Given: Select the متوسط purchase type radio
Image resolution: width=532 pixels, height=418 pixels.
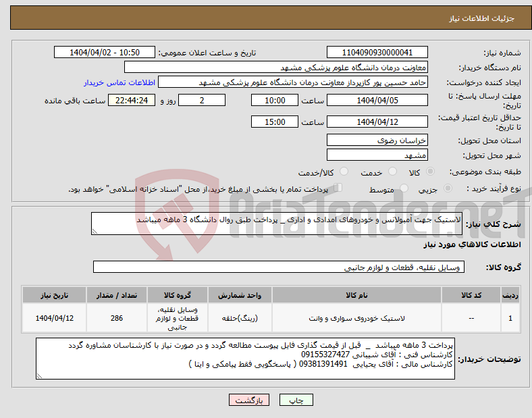Looking at the screenshot, I should click(x=404, y=188).
